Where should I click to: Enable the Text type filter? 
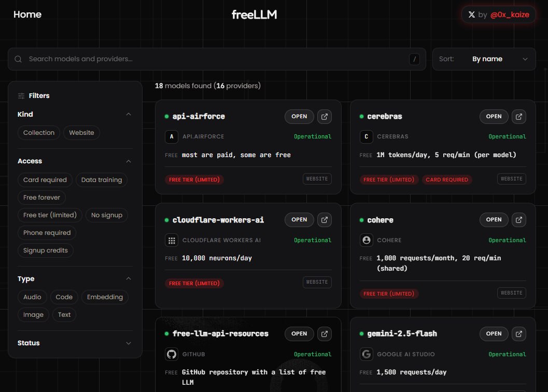coord(64,315)
